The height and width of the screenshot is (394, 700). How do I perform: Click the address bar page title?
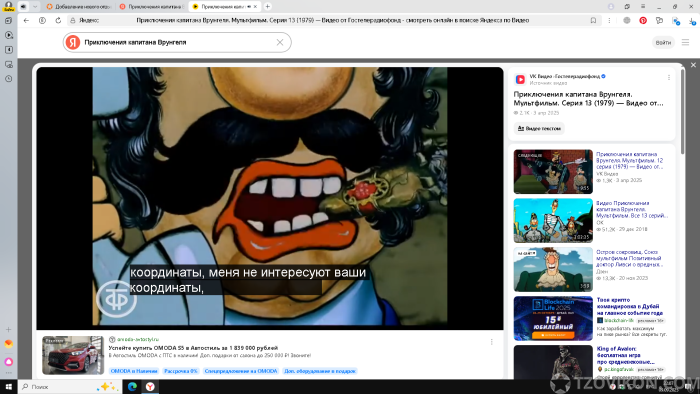click(333, 20)
